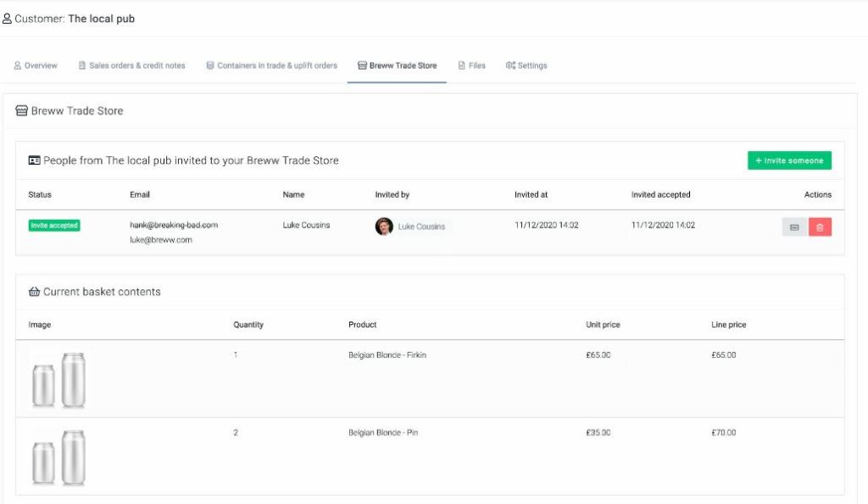Screen dimensions: 868x504
Task: Click the Invite someone button
Action: point(789,160)
